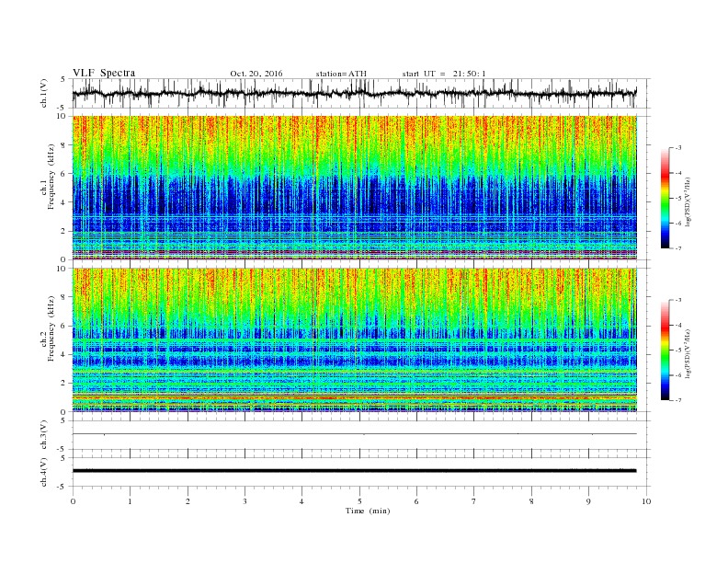Click the time-axis tick label '5'
The width and height of the screenshot is (728, 563).
coord(359,501)
